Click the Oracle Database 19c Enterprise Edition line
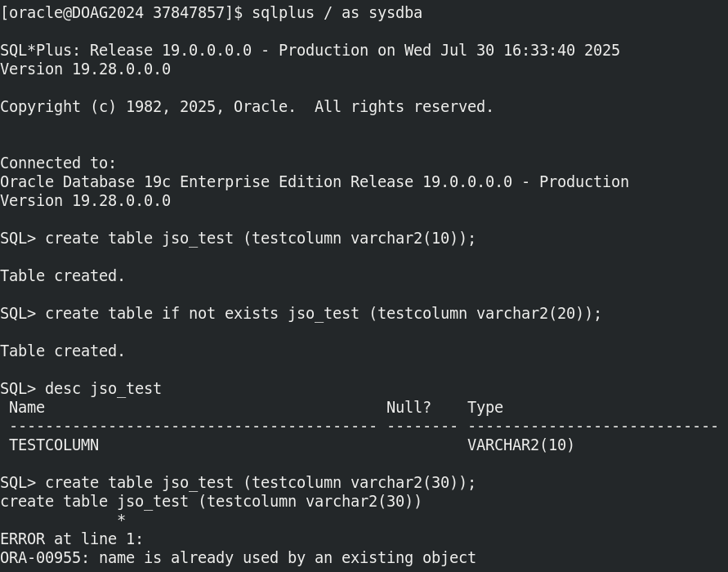 click(x=315, y=181)
